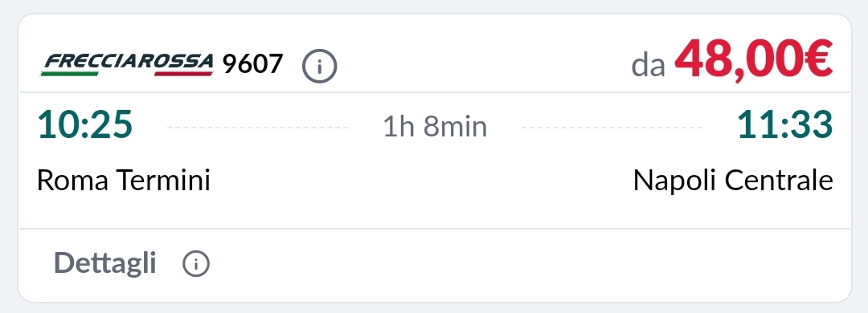Image resolution: width=868 pixels, height=313 pixels.
Task: Click Napoli Centrale arrival station
Action: coord(733,181)
